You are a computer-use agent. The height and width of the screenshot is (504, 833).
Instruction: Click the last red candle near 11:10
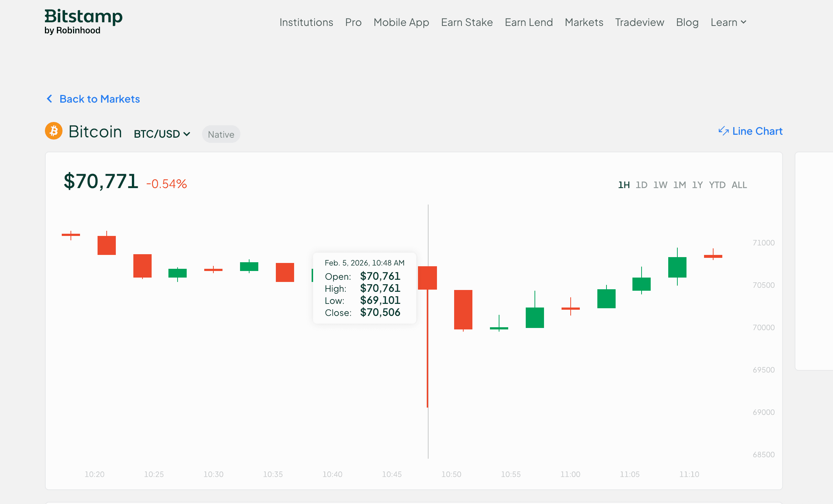[713, 256]
